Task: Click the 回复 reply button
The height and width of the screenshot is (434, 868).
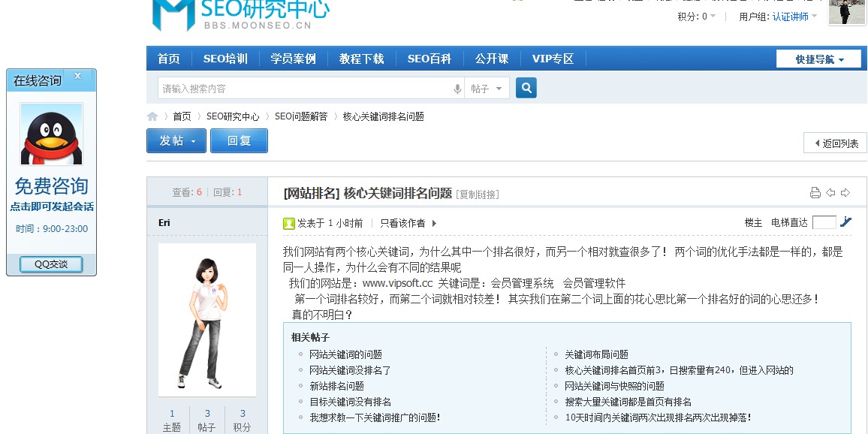Action: tap(239, 140)
